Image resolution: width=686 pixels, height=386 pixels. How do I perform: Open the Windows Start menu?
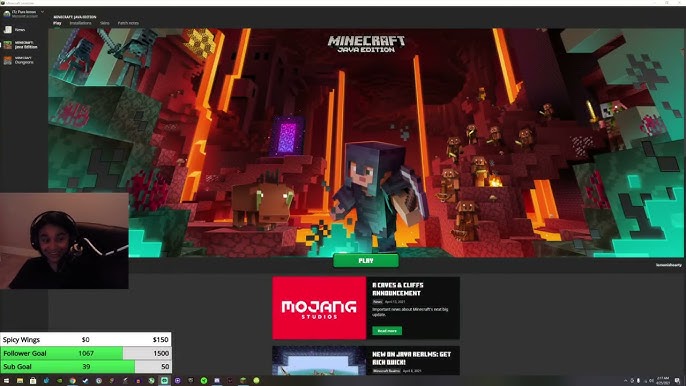click(x=7, y=381)
